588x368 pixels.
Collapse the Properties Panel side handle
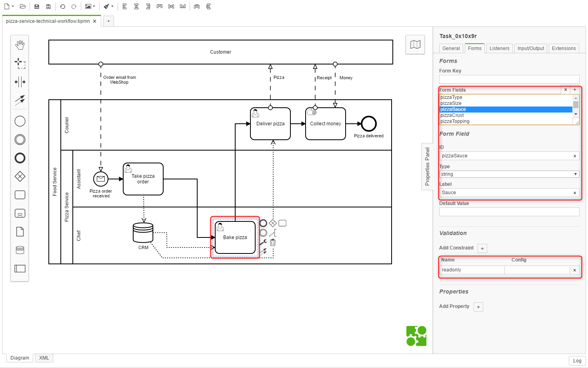click(427, 166)
